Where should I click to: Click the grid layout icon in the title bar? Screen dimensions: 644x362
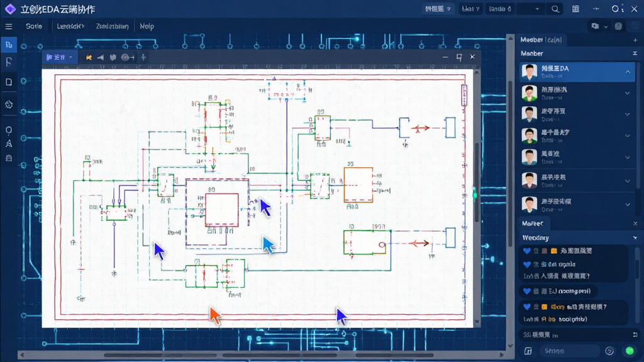575,9
